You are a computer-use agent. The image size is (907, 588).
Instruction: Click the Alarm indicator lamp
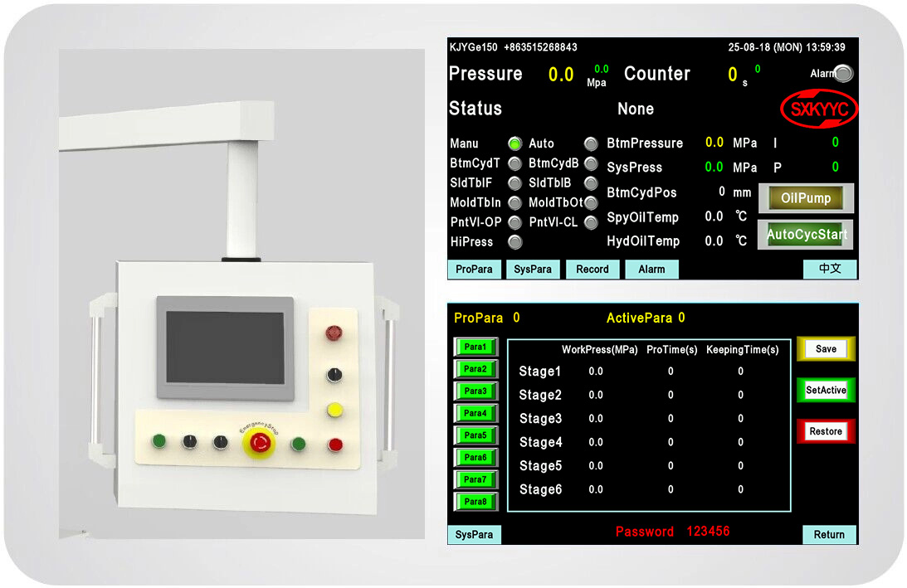843,74
